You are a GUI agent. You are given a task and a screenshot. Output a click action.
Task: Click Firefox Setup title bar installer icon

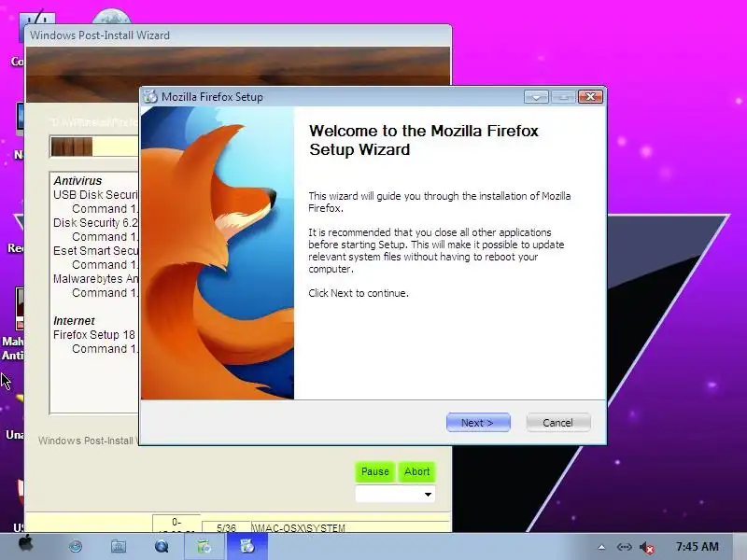(150, 97)
